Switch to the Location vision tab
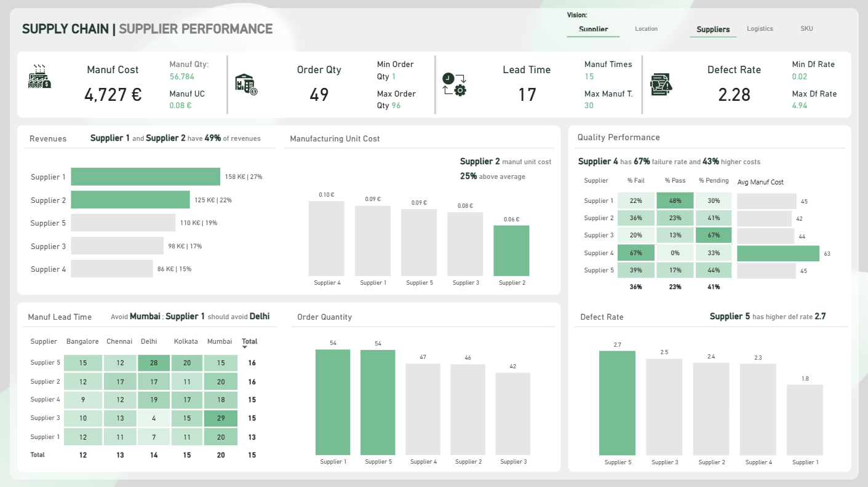 click(646, 29)
